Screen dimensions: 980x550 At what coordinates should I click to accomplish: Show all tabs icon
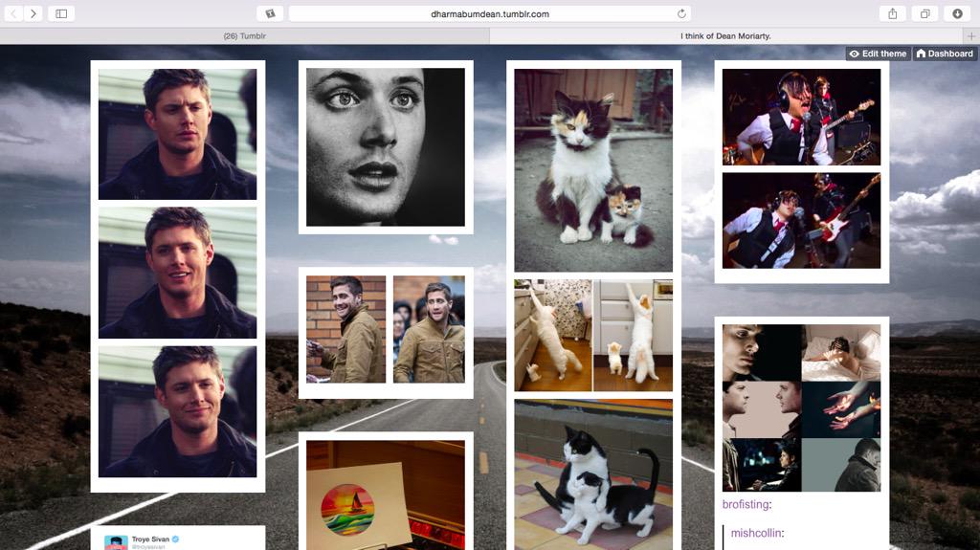[x=925, y=13]
